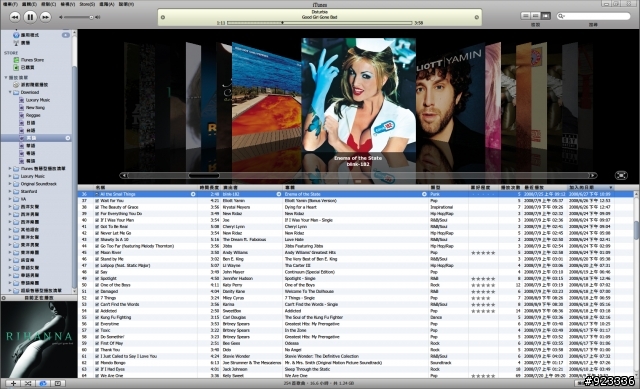The height and width of the screenshot is (389, 640).
Task: Open the Purchased list under STORE
Action: click(x=27, y=67)
